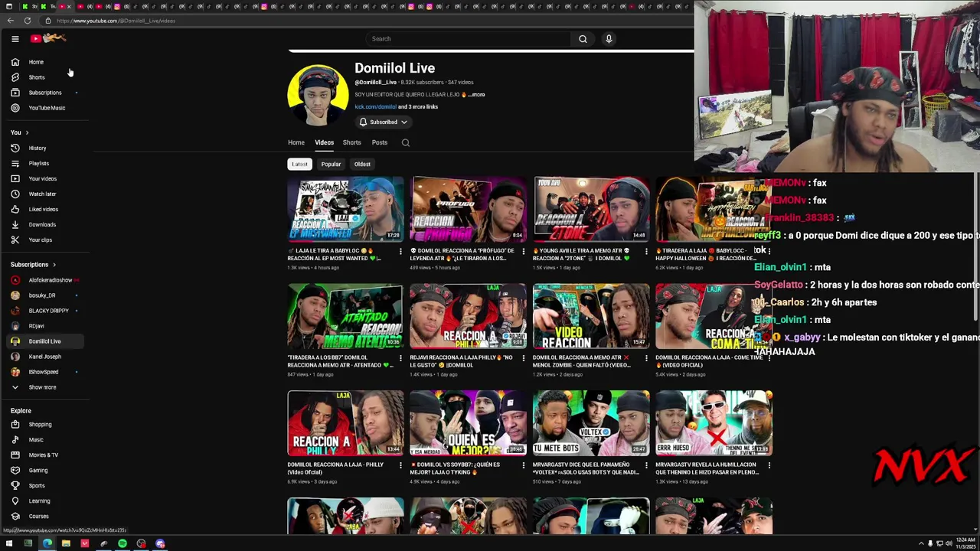Open IShowSpeed subscription channel
Image resolution: width=980 pixels, height=551 pixels.
(x=44, y=372)
